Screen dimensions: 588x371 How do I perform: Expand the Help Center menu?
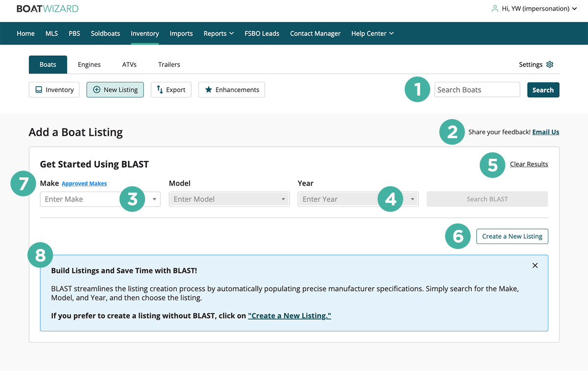pyautogui.click(x=372, y=33)
